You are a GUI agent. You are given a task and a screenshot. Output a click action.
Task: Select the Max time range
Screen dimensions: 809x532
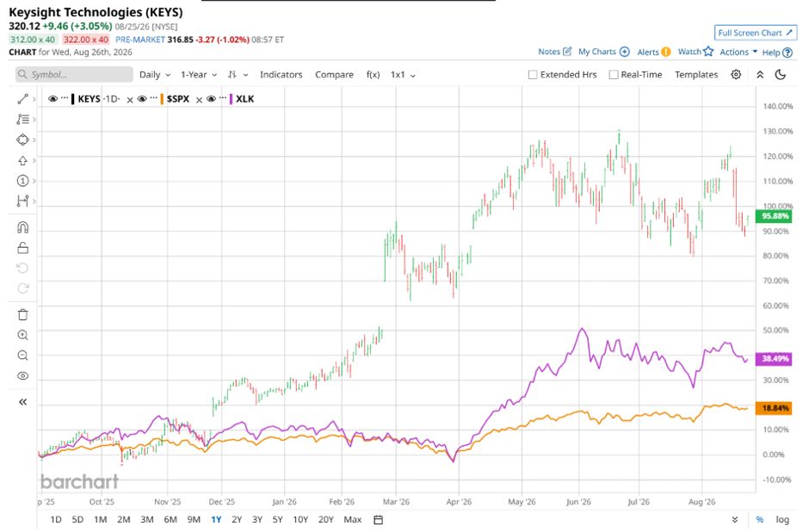coord(352,520)
